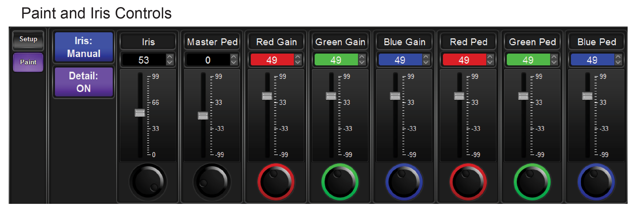The height and width of the screenshot is (212, 644).
Task: Decrease Blue Ped value with down arrow
Action: click(x=618, y=63)
